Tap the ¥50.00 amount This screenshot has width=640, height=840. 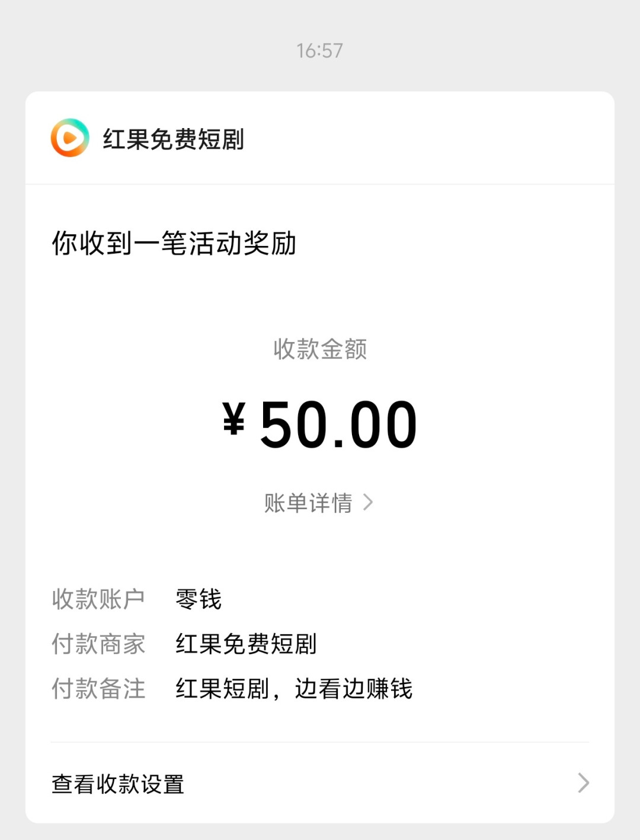point(320,424)
